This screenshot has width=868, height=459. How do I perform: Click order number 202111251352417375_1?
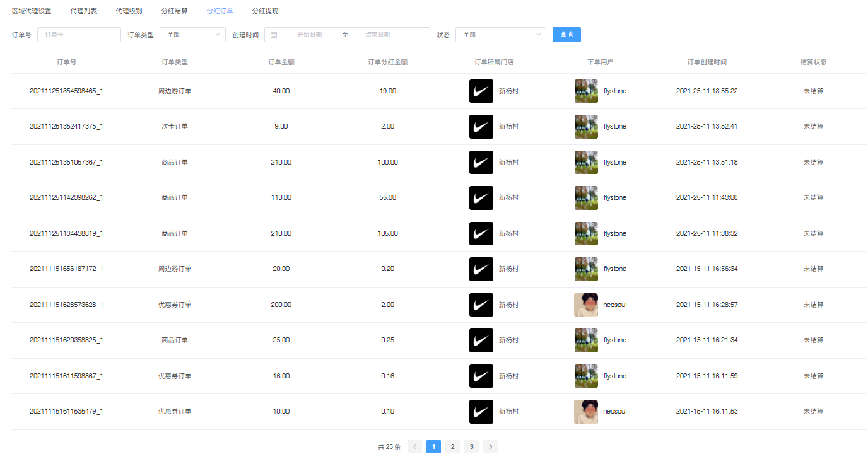(x=66, y=127)
